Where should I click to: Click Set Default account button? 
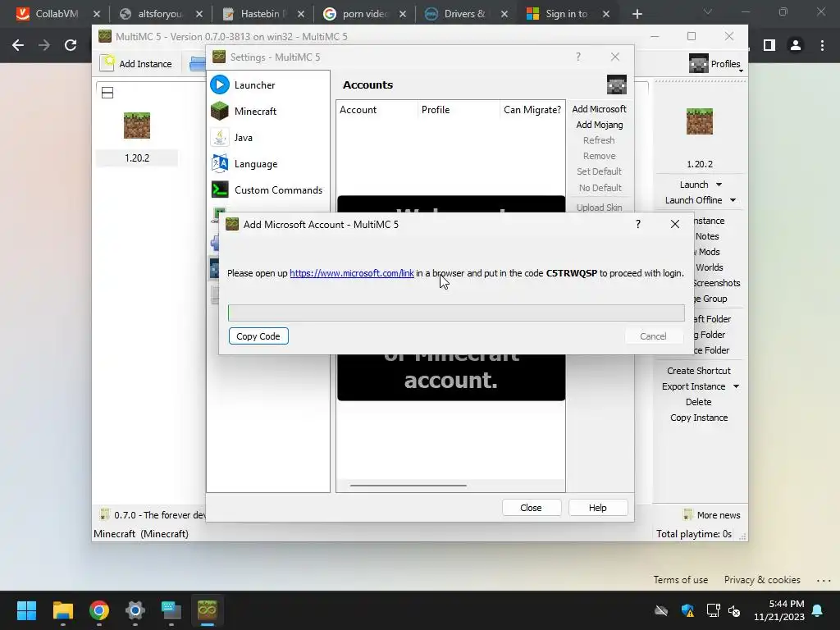(599, 171)
